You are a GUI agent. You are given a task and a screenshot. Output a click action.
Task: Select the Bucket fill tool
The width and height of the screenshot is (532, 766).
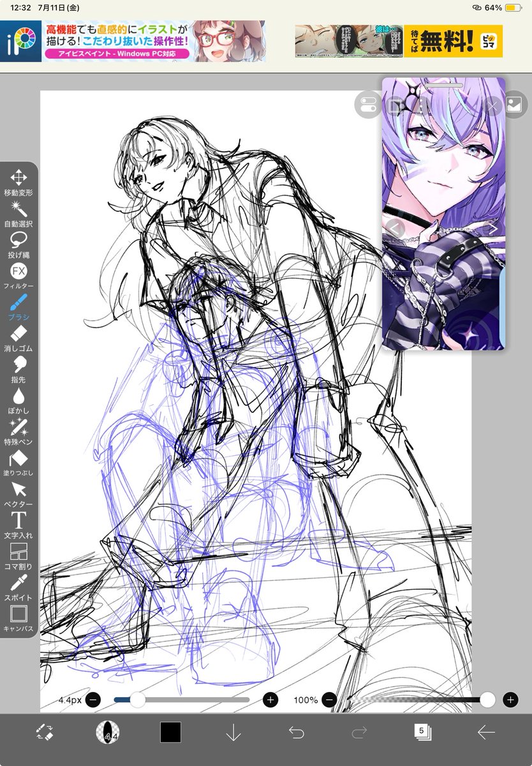pos(18,464)
